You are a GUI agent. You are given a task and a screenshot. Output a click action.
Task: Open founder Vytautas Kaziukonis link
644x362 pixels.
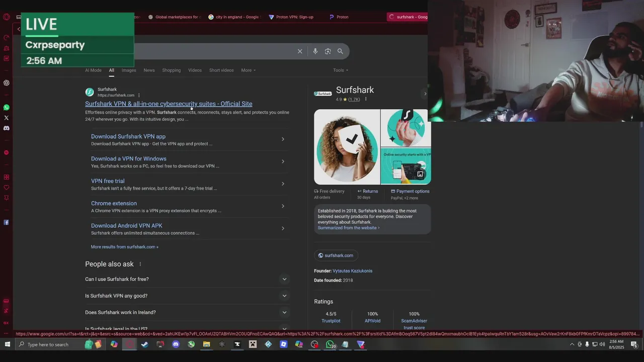point(352,271)
